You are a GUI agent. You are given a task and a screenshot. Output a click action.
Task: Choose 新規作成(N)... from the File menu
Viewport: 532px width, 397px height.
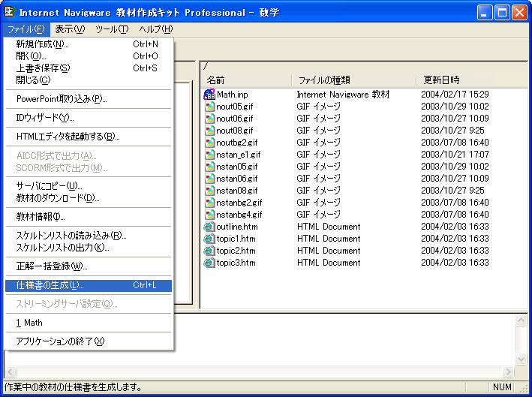(89, 44)
